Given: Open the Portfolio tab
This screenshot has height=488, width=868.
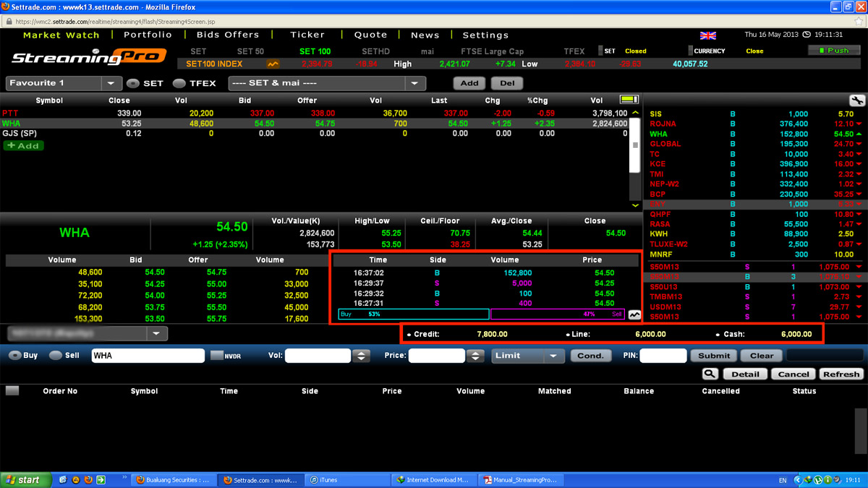Looking at the screenshot, I should (x=148, y=35).
